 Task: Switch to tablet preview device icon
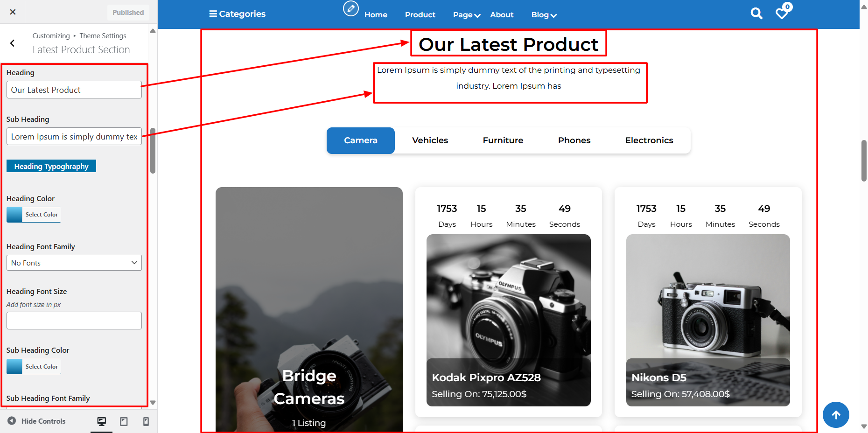click(124, 421)
